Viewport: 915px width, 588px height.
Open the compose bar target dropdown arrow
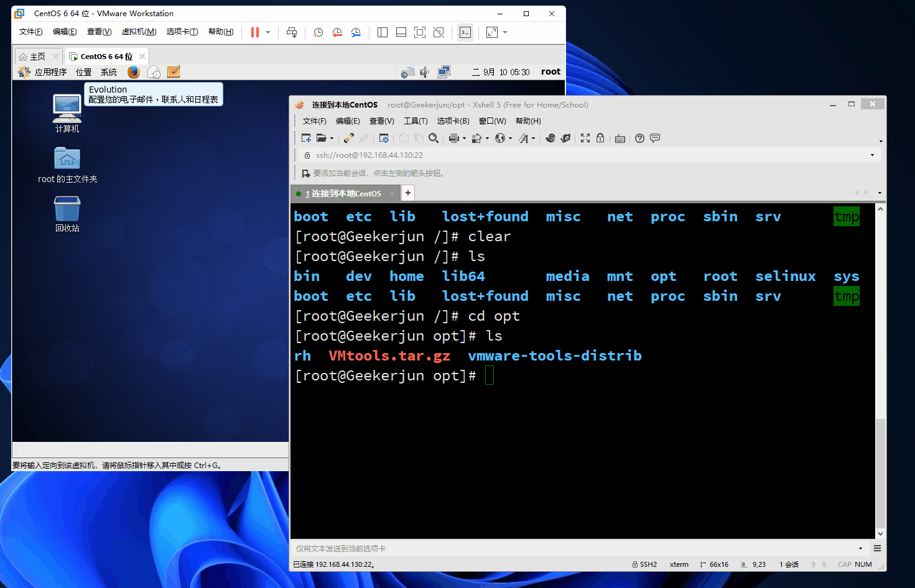pyautogui.click(x=861, y=548)
